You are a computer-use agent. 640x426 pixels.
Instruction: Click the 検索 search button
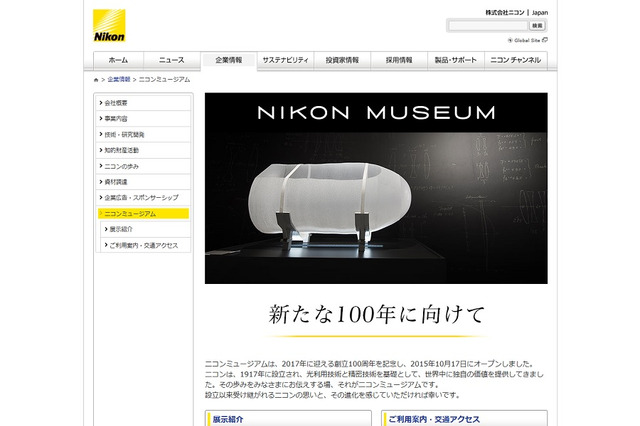coord(537,26)
